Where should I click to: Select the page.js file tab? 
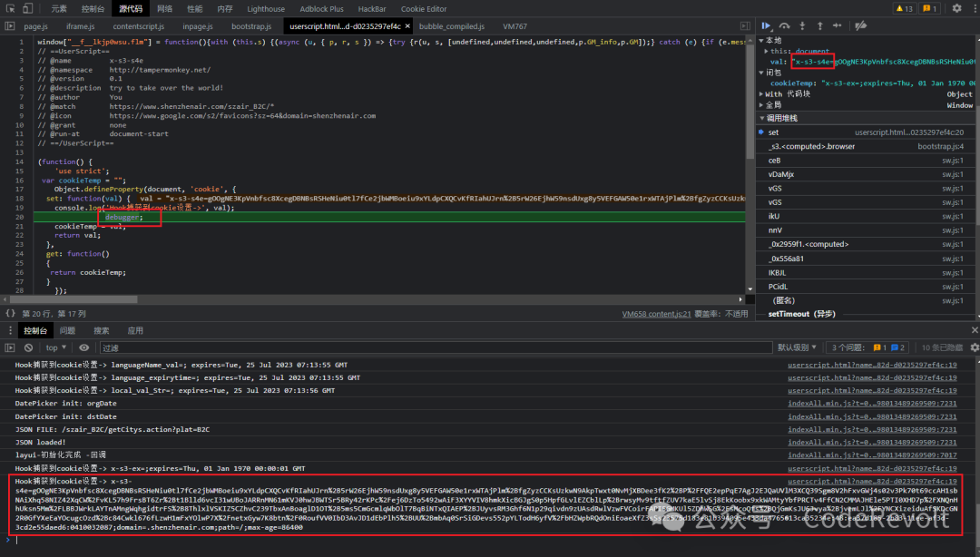pos(35,26)
